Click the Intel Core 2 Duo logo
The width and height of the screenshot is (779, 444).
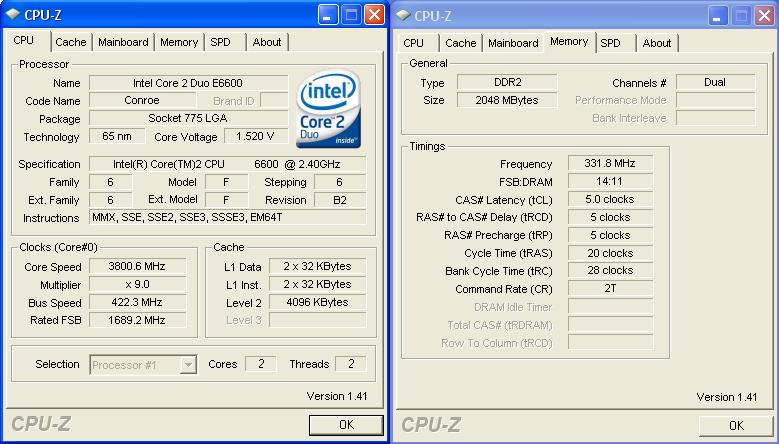(328, 109)
